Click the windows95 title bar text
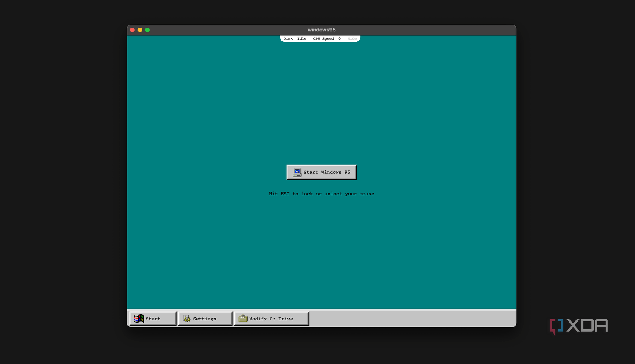Image resolution: width=635 pixels, height=364 pixels. click(x=322, y=30)
